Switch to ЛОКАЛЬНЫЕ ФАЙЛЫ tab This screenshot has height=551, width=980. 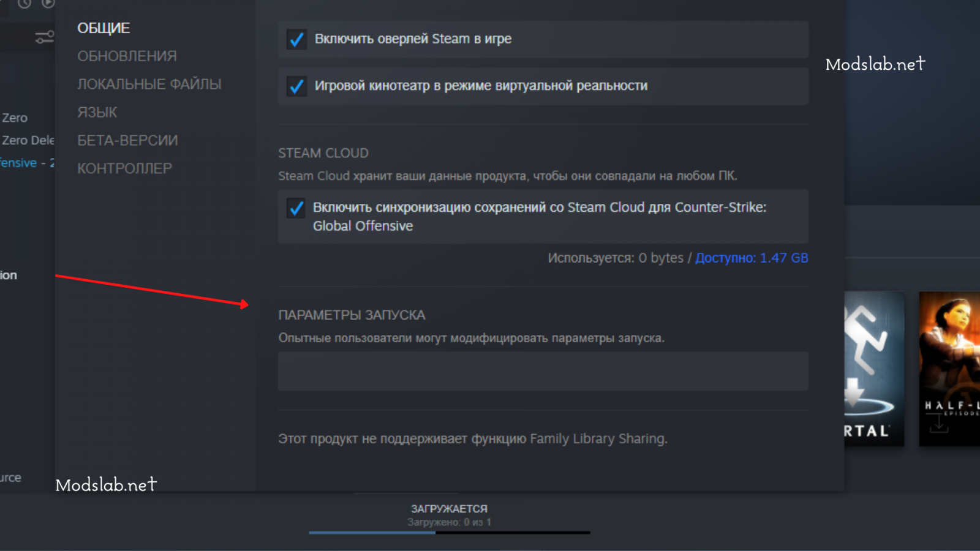(149, 84)
